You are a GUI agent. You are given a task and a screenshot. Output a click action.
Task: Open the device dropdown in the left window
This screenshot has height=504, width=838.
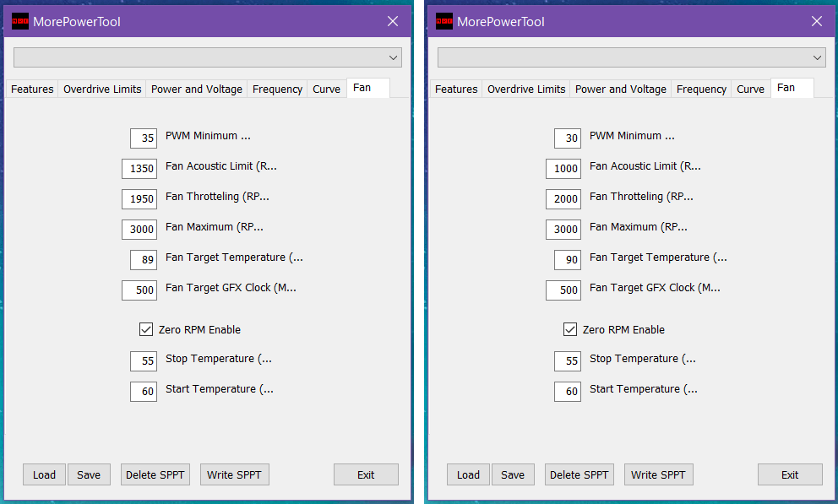coord(207,57)
